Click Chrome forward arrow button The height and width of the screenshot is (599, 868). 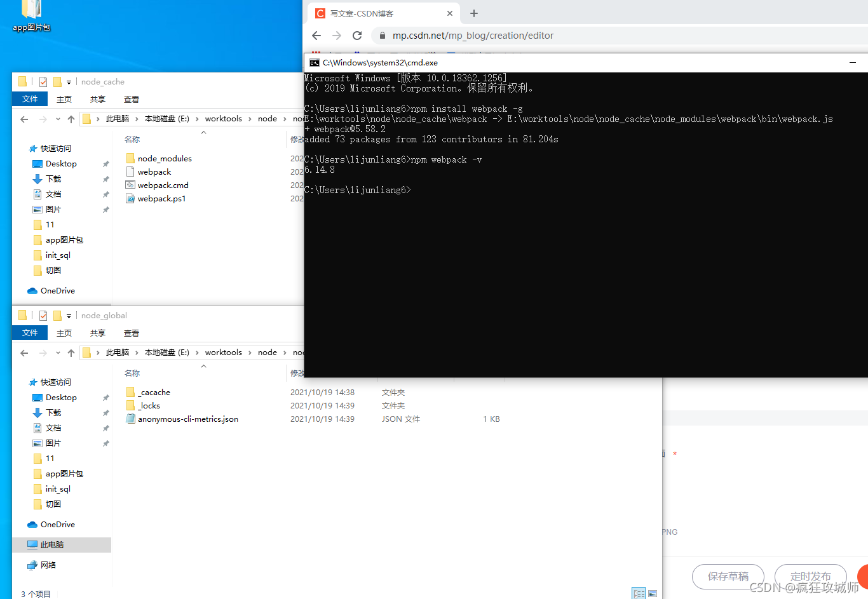[x=337, y=36]
